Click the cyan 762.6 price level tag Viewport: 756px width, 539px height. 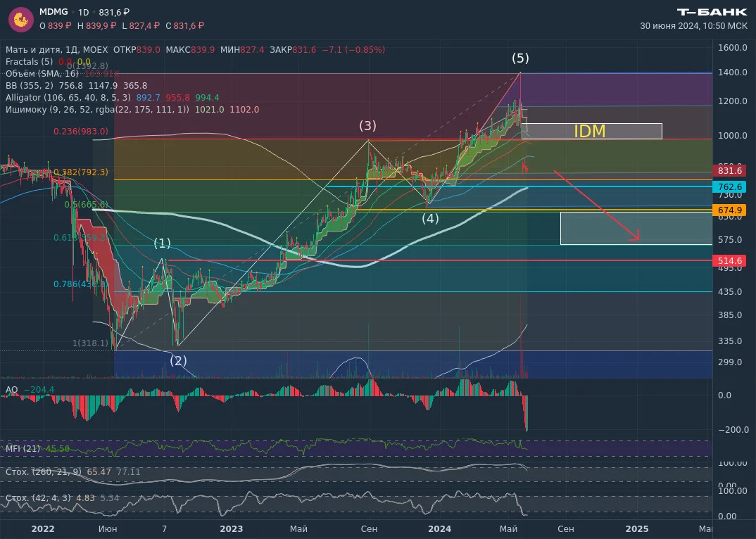(x=729, y=187)
